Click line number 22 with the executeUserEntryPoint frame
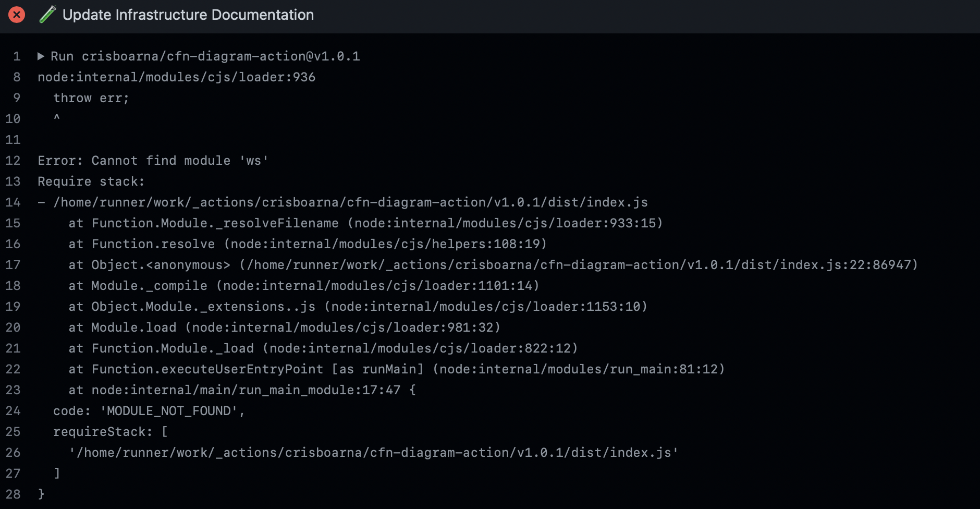The width and height of the screenshot is (980, 509). point(13,369)
